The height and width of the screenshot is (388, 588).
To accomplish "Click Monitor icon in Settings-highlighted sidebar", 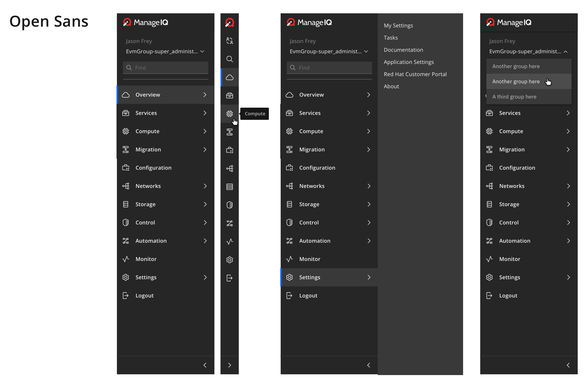I will (x=289, y=259).
